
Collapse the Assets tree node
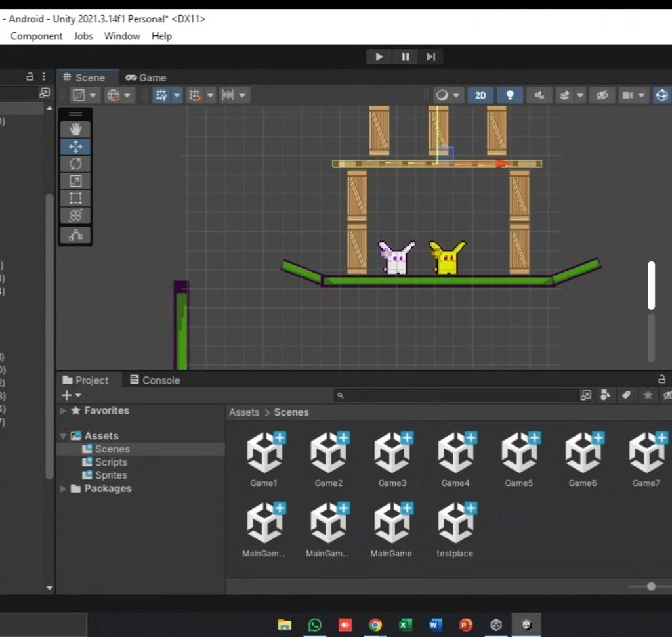[63, 436]
